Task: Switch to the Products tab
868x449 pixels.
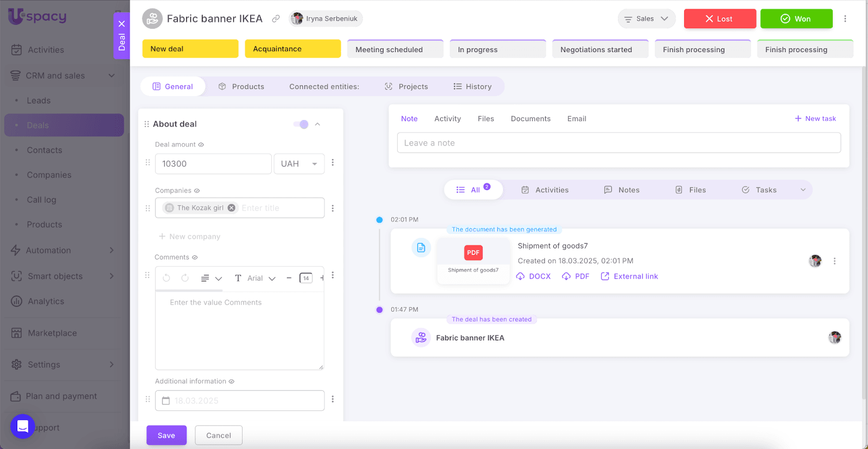Action: (x=241, y=86)
